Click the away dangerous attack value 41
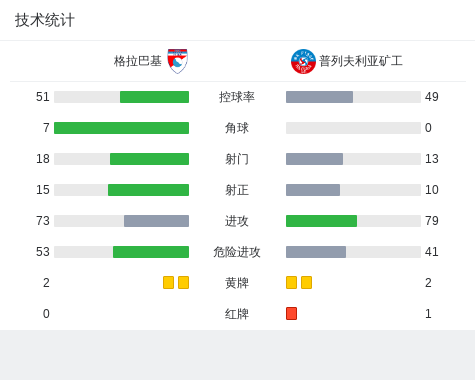Viewport: 475px width, 380px height. tap(431, 252)
